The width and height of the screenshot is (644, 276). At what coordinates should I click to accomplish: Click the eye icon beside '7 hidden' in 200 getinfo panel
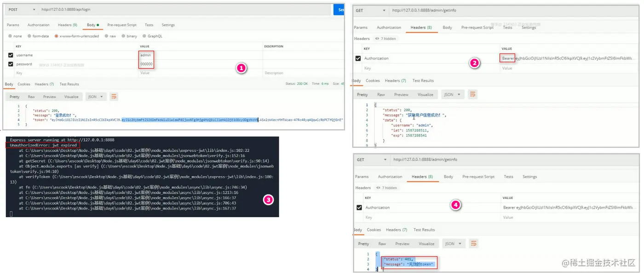pos(377,39)
